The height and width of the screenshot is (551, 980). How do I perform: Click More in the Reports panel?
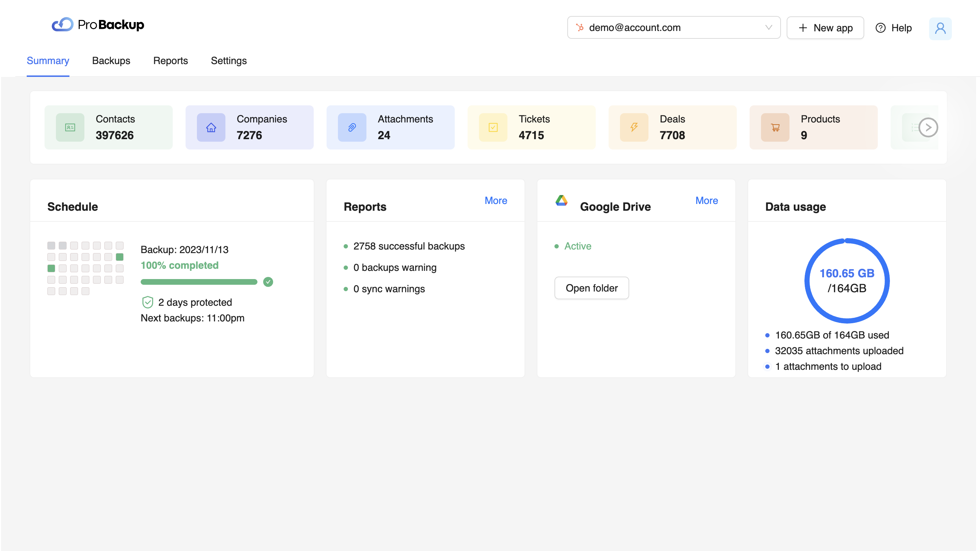496,200
